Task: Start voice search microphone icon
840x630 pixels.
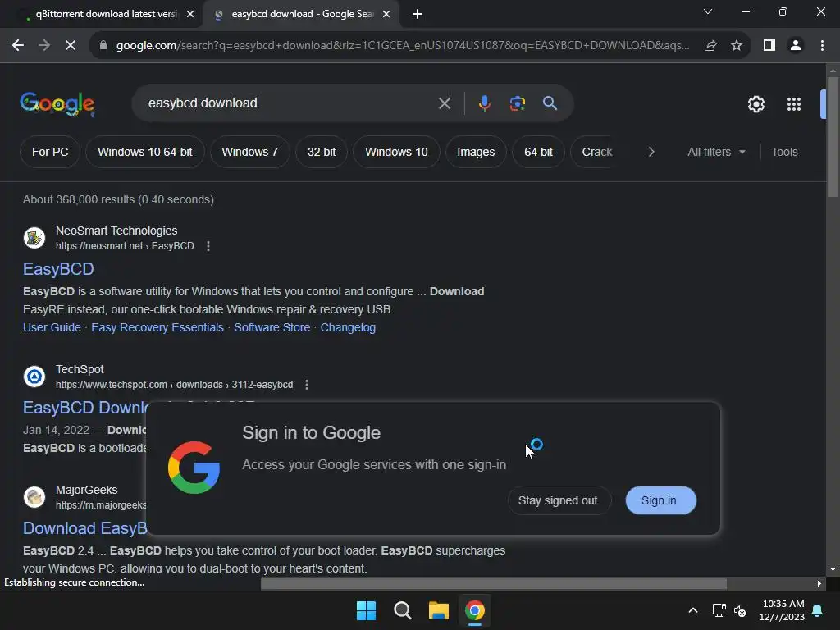Action: 484,103
